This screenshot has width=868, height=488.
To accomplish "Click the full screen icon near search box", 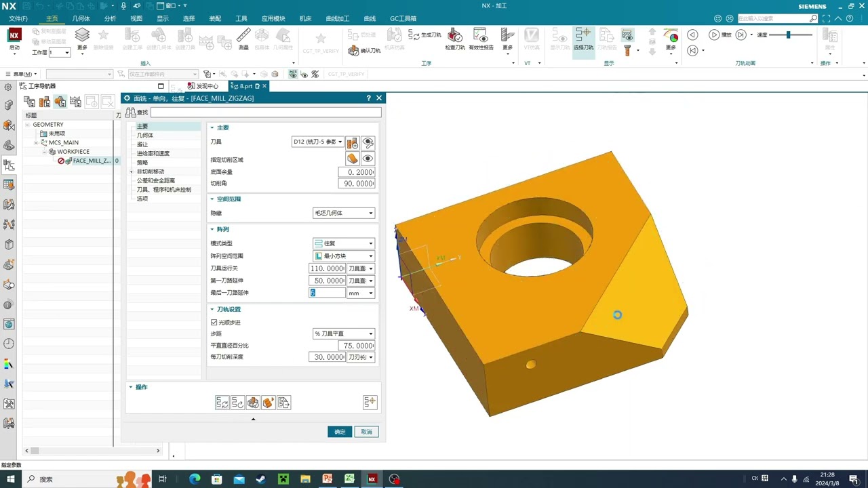I will pos(825,18).
